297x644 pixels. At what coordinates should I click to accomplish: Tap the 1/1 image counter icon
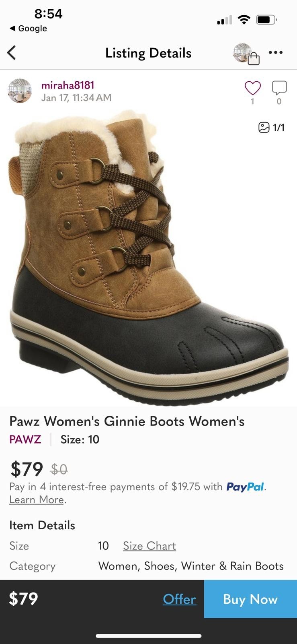[271, 128]
